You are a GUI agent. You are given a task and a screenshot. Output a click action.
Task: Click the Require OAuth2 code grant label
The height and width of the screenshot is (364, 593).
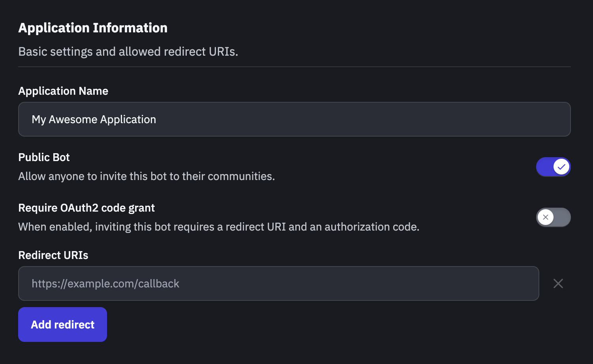coord(86,208)
